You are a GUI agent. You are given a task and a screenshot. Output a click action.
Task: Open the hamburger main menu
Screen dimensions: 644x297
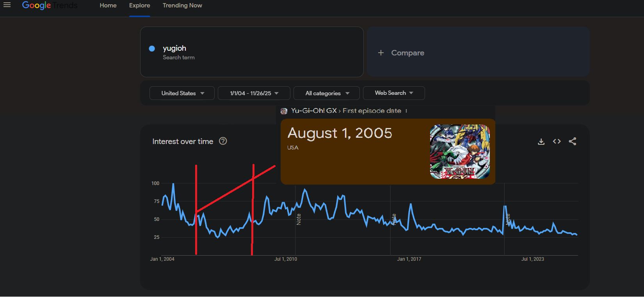click(7, 5)
